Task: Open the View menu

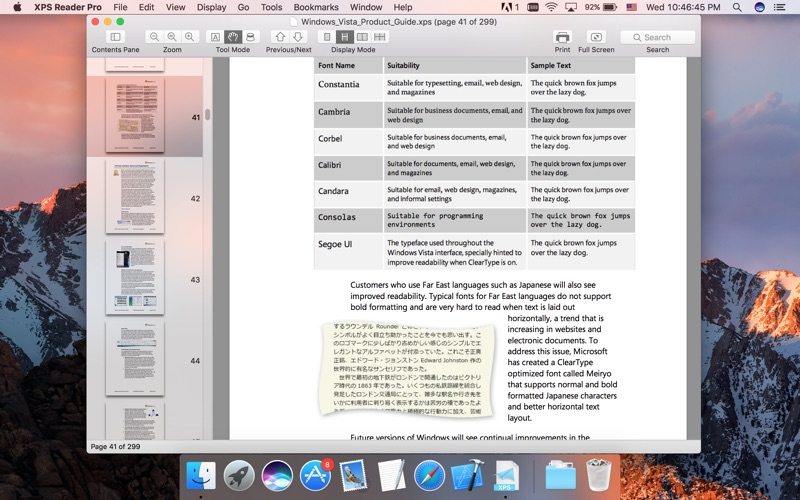Action: (176, 7)
